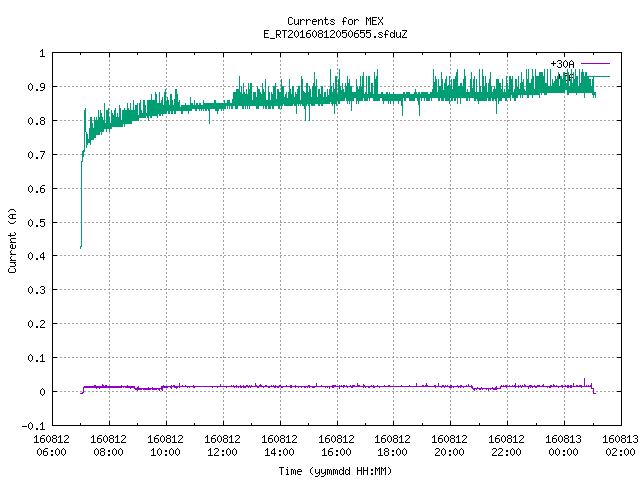Click the y-axis tick label '0.5'

click(36, 223)
